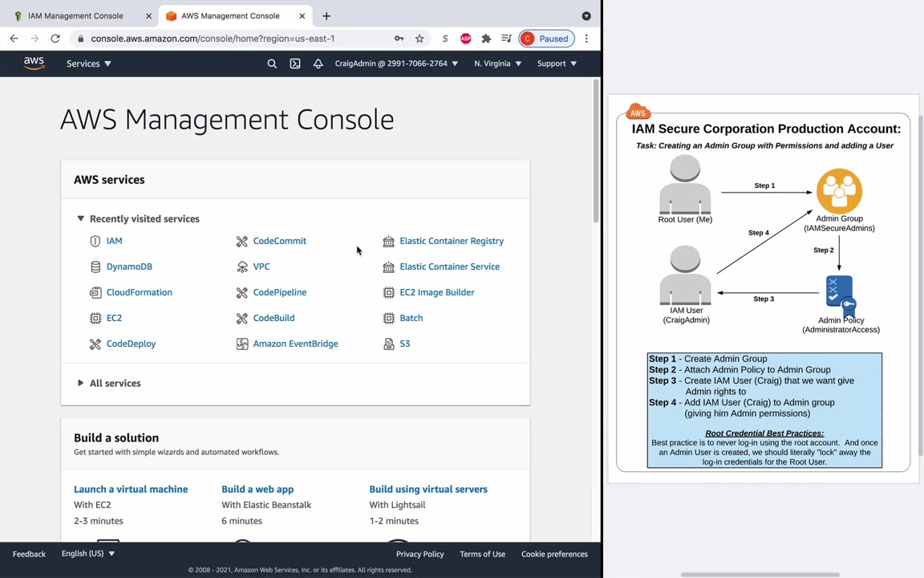924x578 pixels.
Task: Click the EC2 chip icon
Action: coord(95,318)
